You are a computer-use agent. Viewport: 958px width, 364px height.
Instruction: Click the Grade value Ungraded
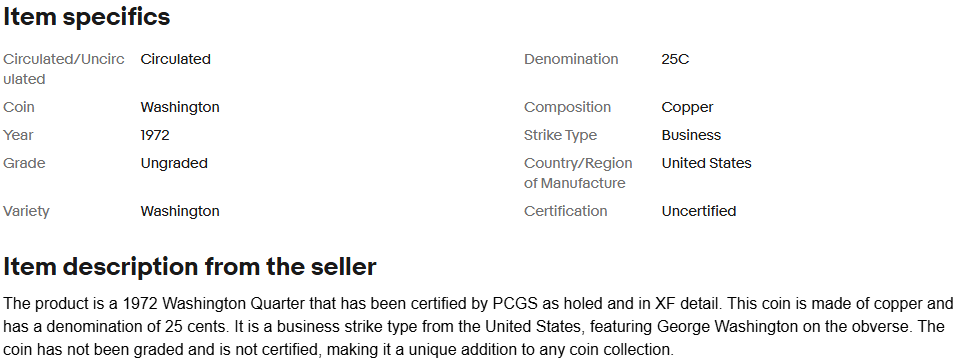pos(174,164)
